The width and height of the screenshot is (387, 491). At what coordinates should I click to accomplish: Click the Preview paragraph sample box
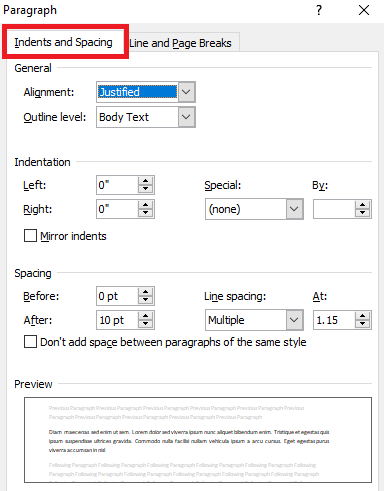[198, 440]
